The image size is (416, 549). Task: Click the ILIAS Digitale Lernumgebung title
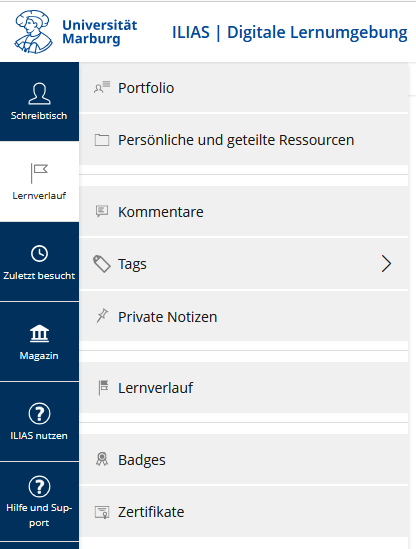click(290, 32)
